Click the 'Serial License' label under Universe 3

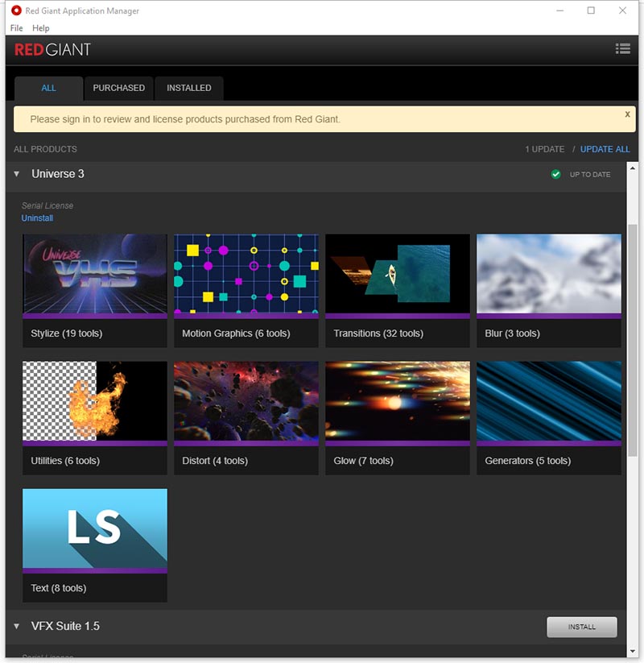coord(47,205)
